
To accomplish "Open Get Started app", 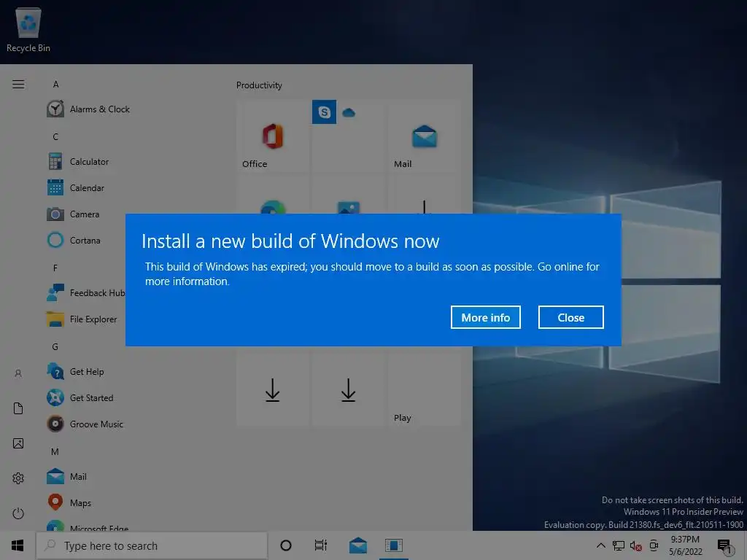I will pyautogui.click(x=80, y=397).
